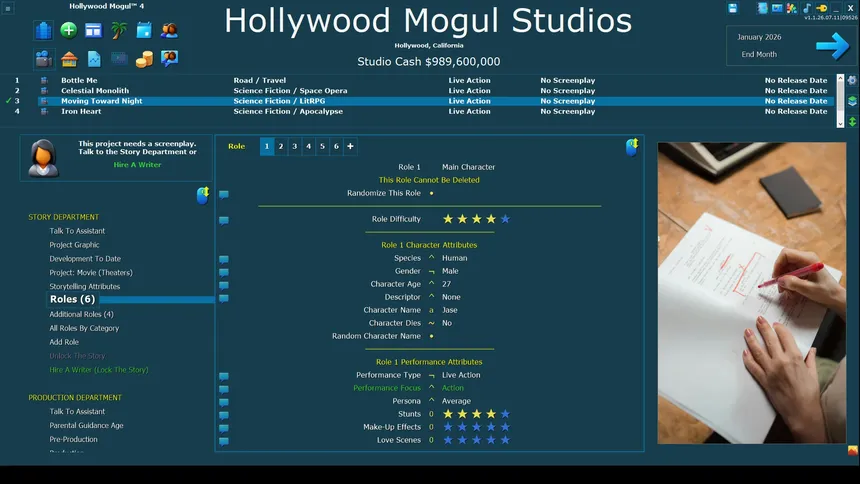The image size is (860, 484).
Task: Open the Character Age selector caret
Action: 432,284
